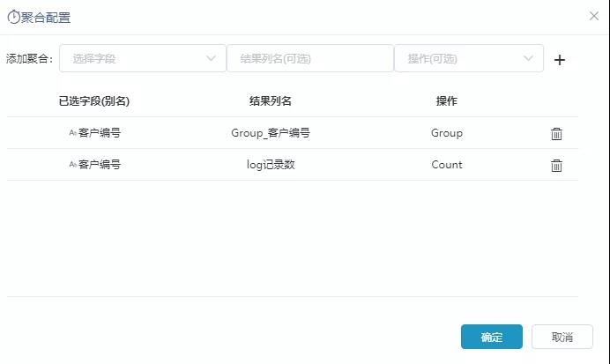Select the Count operation cell
The image size is (610, 364).
coord(447,165)
